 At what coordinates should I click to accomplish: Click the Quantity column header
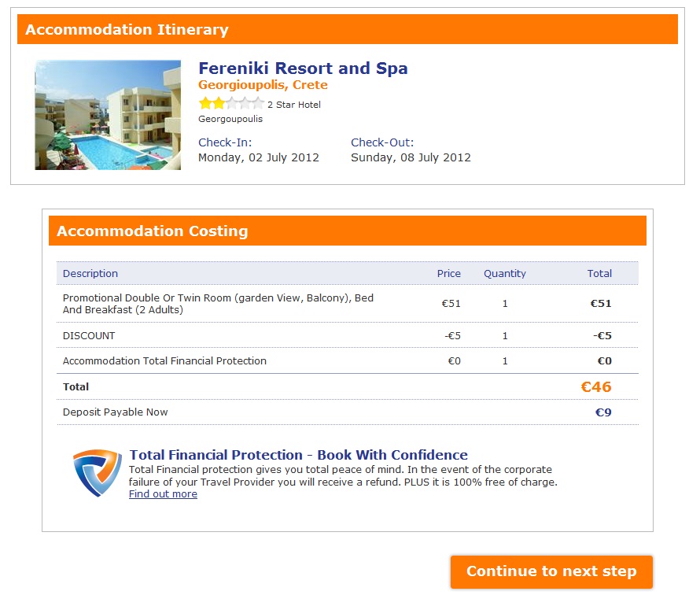[x=505, y=273]
